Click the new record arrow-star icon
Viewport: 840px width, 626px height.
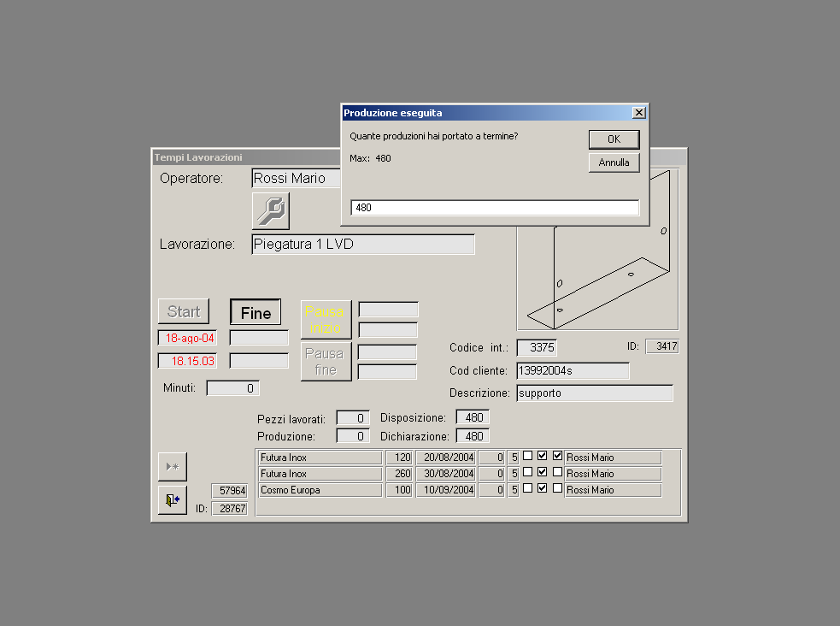[173, 466]
